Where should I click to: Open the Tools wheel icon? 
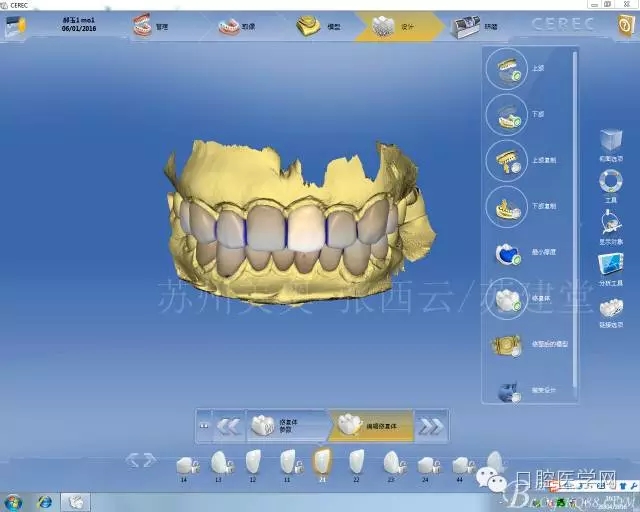point(609,181)
